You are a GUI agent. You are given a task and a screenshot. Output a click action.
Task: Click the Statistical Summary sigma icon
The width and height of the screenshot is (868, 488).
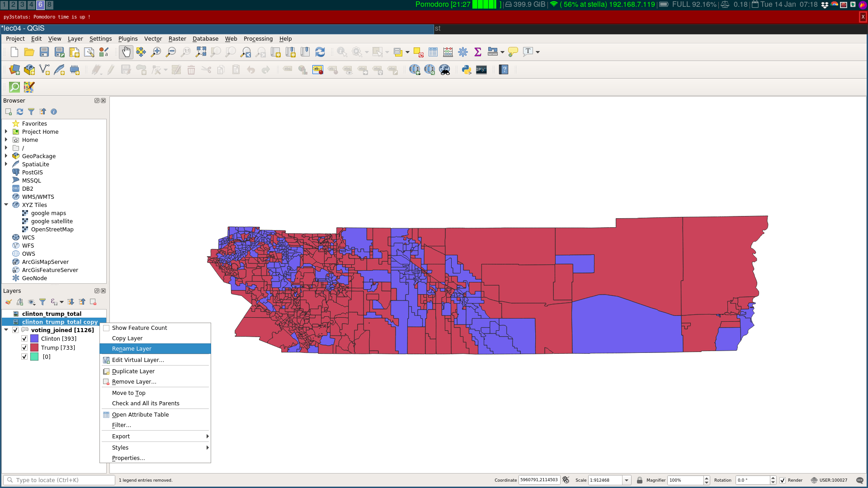coord(478,52)
